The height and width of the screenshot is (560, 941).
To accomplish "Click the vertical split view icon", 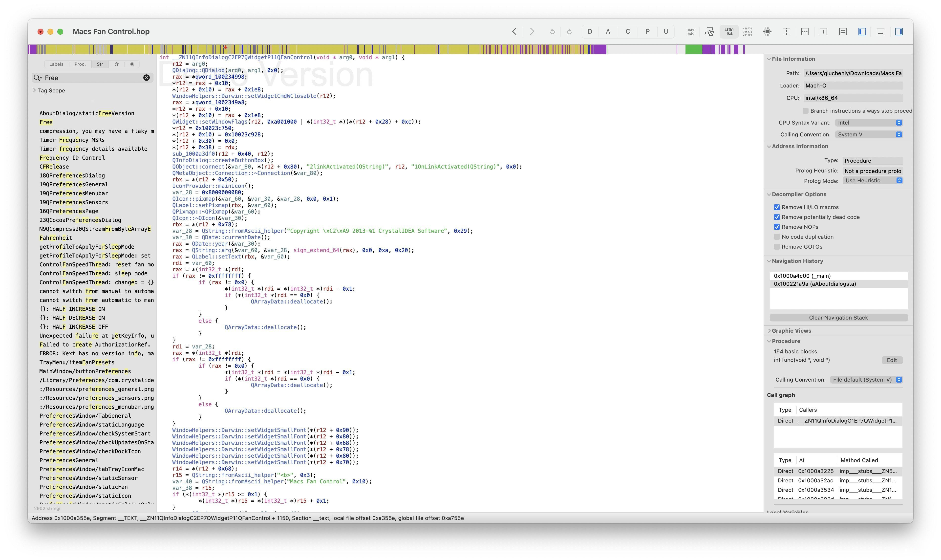I will (786, 32).
